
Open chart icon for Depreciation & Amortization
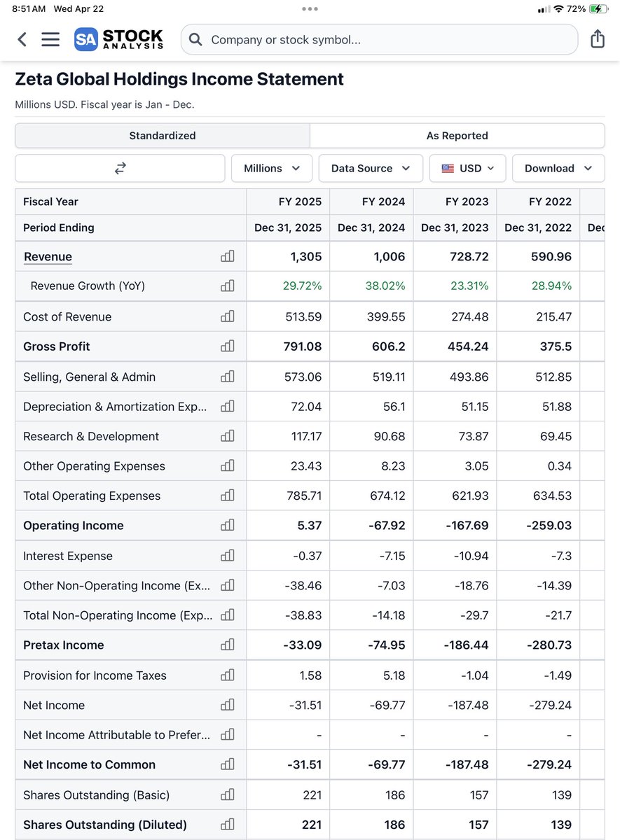[227, 407]
